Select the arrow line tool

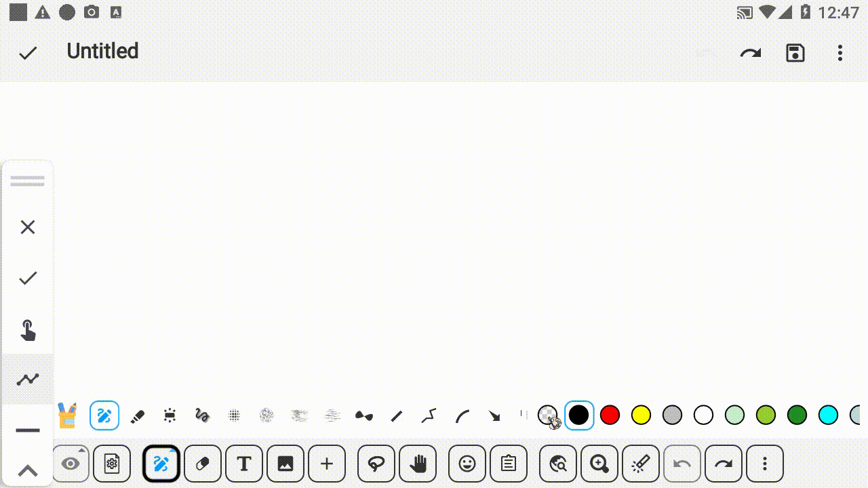(x=494, y=415)
